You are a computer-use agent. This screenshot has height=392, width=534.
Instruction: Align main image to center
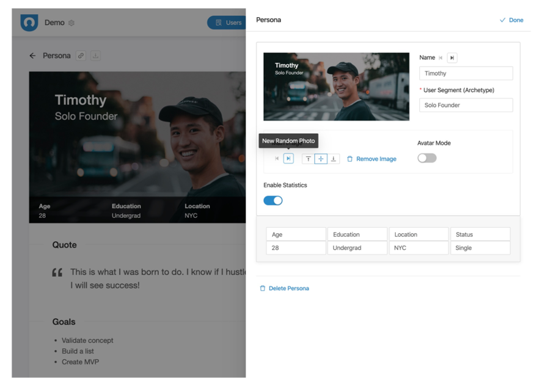[x=321, y=159]
